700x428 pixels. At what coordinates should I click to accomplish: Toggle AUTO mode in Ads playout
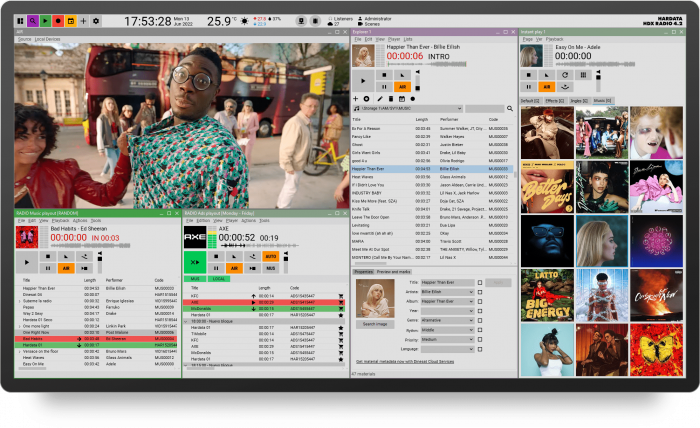pos(271,257)
